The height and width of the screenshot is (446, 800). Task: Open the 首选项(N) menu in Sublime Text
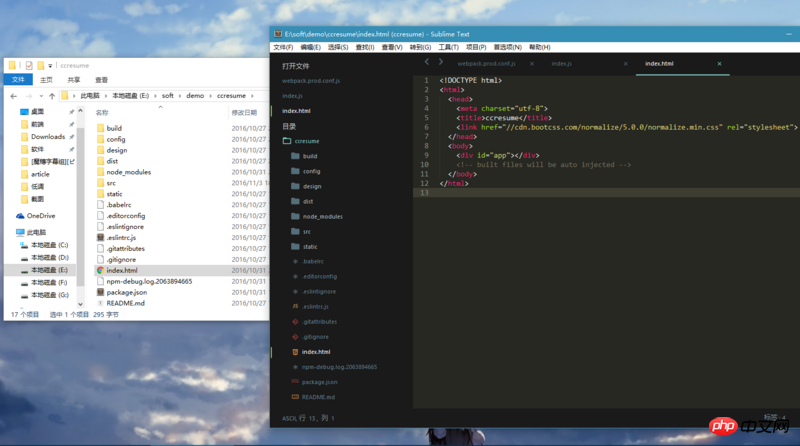pyautogui.click(x=508, y=47)
